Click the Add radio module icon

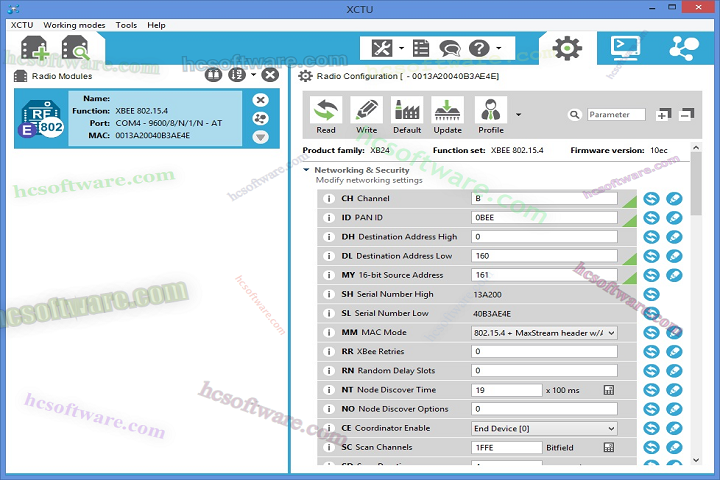tap(34, 48)
